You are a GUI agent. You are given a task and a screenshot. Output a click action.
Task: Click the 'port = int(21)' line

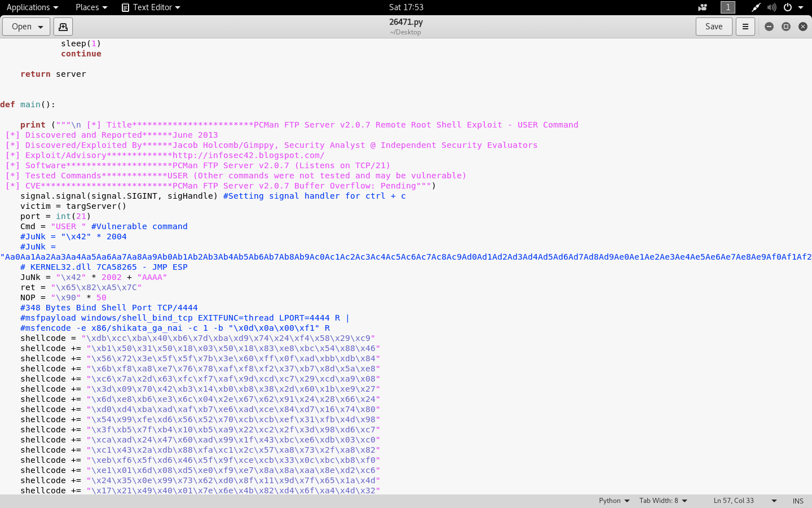click(56, 216)
